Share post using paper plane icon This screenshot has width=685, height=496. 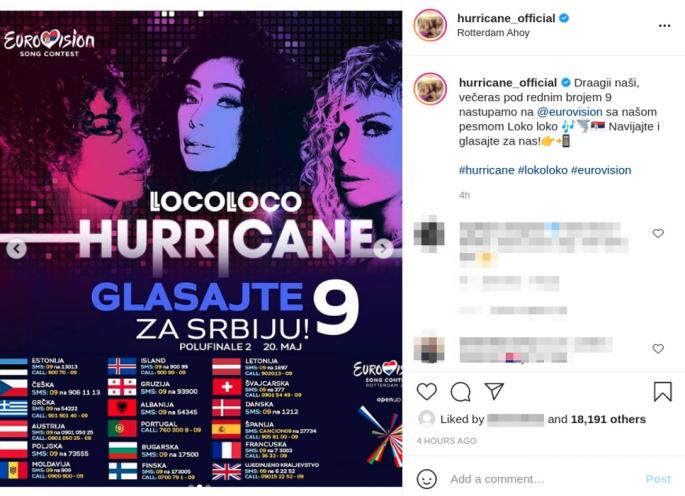point(494,391)
